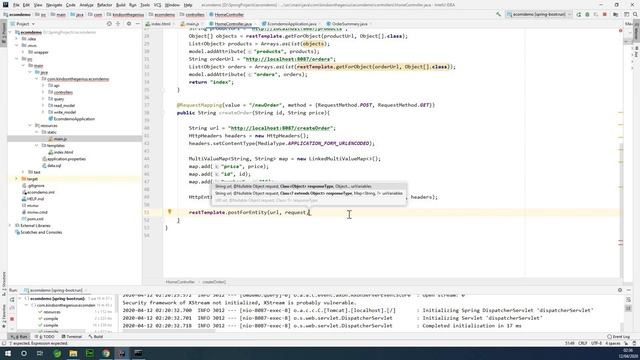Viewport: 640px width, 360px height.
Task: Open the Project view dropdown
Action: click(24, 24)
